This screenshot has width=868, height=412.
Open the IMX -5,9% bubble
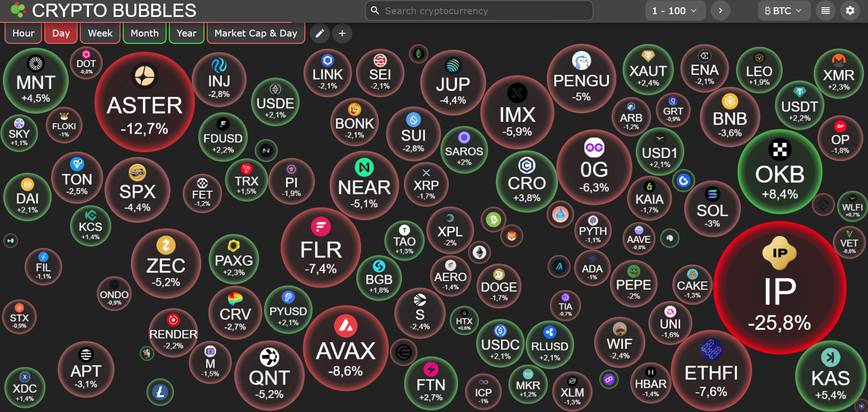(517, 112)
